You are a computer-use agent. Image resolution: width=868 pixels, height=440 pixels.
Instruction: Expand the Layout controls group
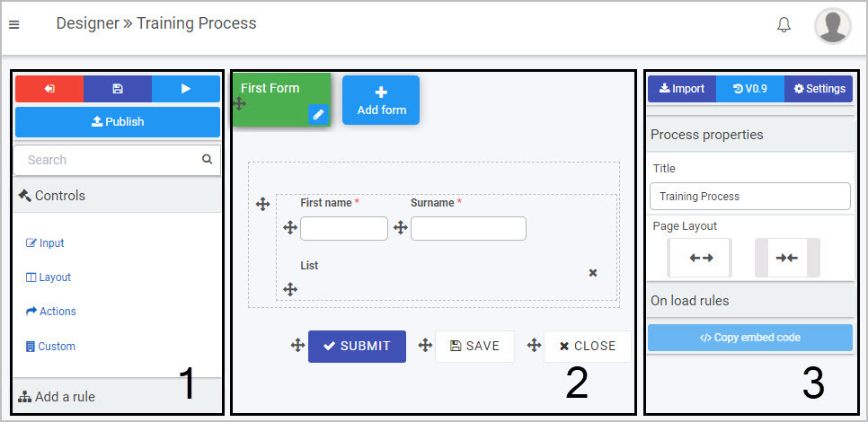pyautogui.click(x=49, y=277)
